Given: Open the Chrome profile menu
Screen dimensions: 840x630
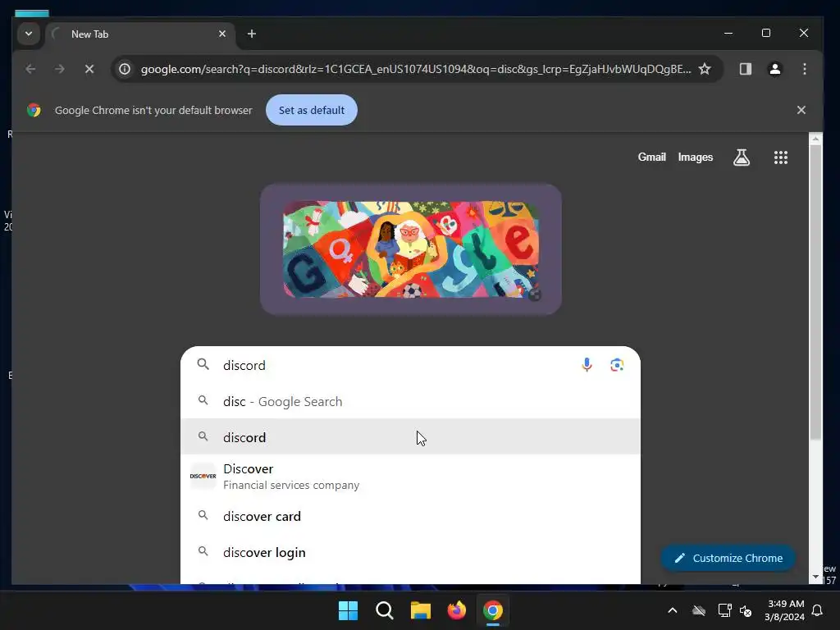Looking at the screenshot, I should (774, 69).
